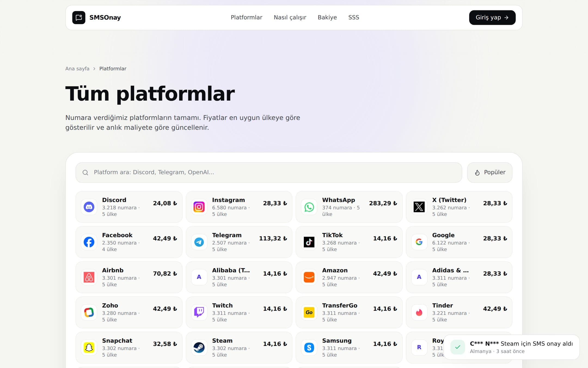Select the Zoho name text

[x=110, y=306]
